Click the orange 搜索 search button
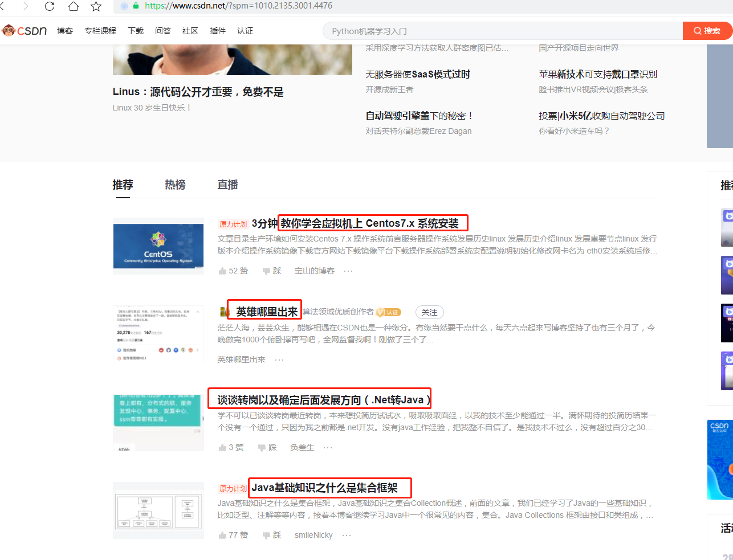733x560 pixels. (x=707, y=31)
